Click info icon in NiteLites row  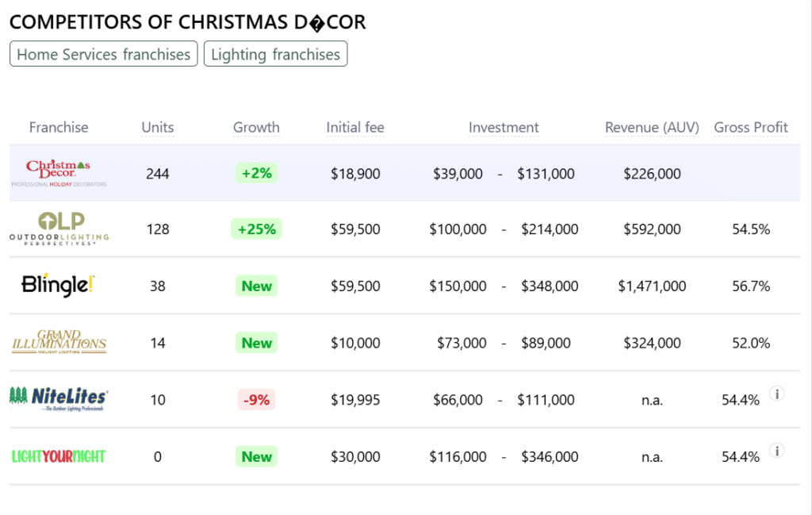point(777,394)
